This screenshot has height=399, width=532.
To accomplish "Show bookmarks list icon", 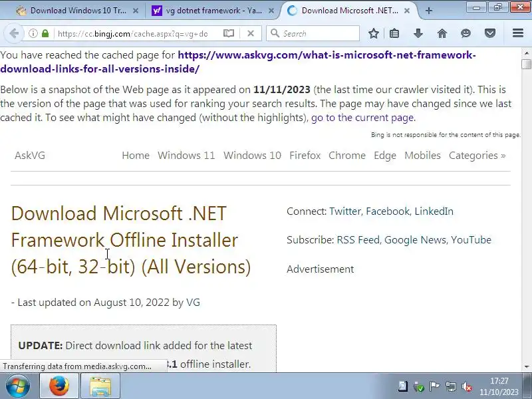I will point(394,33).
